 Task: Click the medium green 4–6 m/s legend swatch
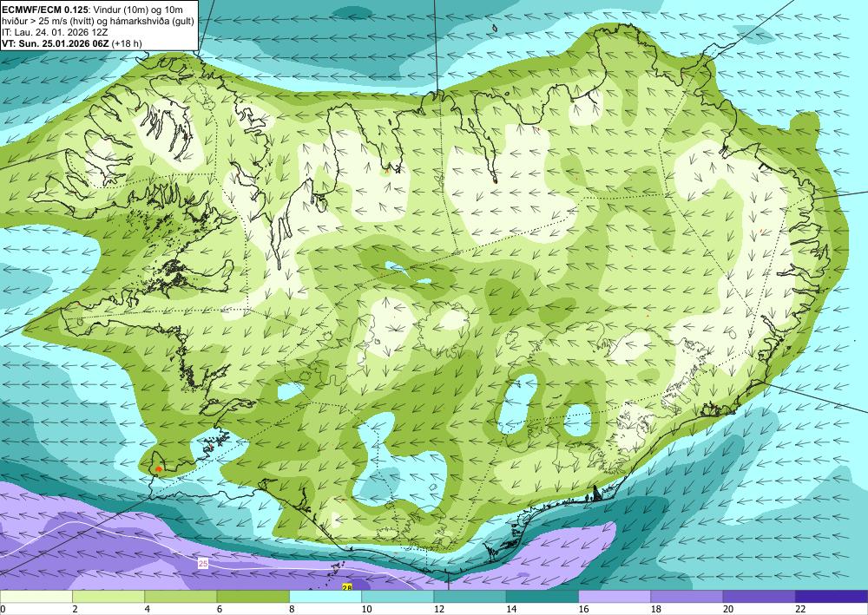[x=181, y=597]
